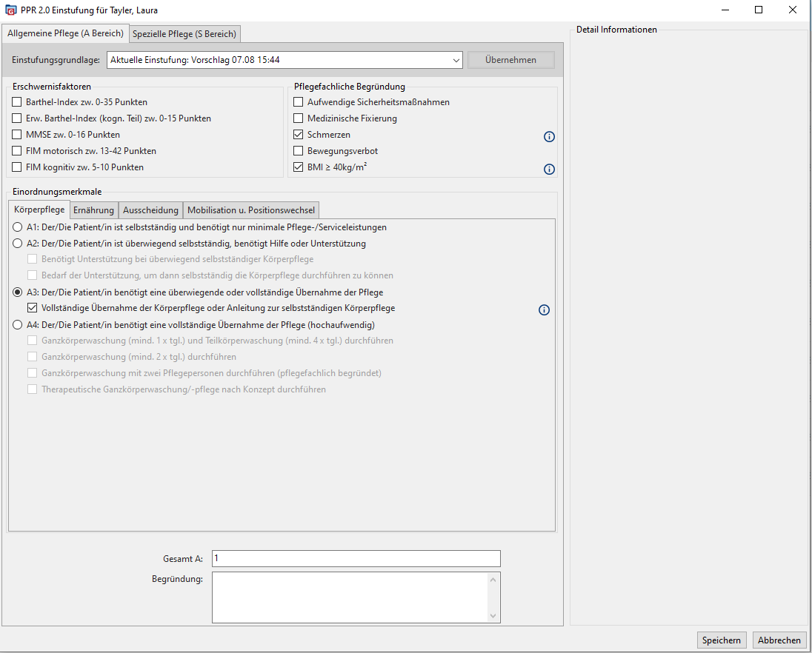Enable Barthel-Index zw. 0-35 Punkten checkbox
The image size is (812, 653).
(17, 102)
